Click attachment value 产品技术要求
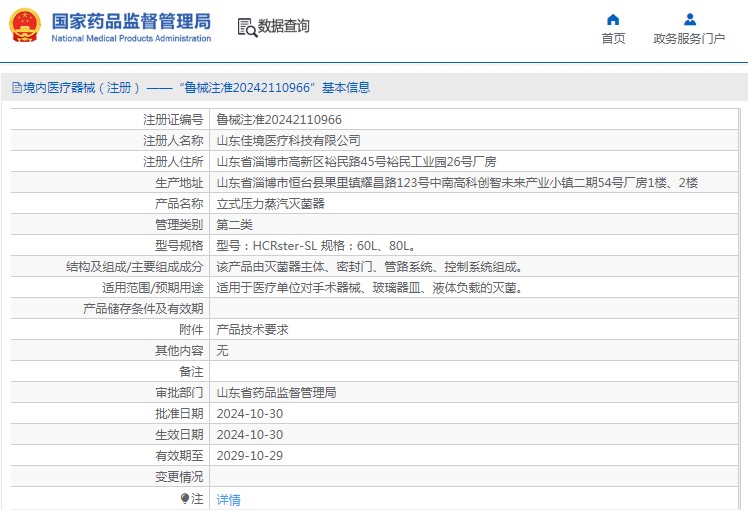748x510 pixels. point(252,329)
